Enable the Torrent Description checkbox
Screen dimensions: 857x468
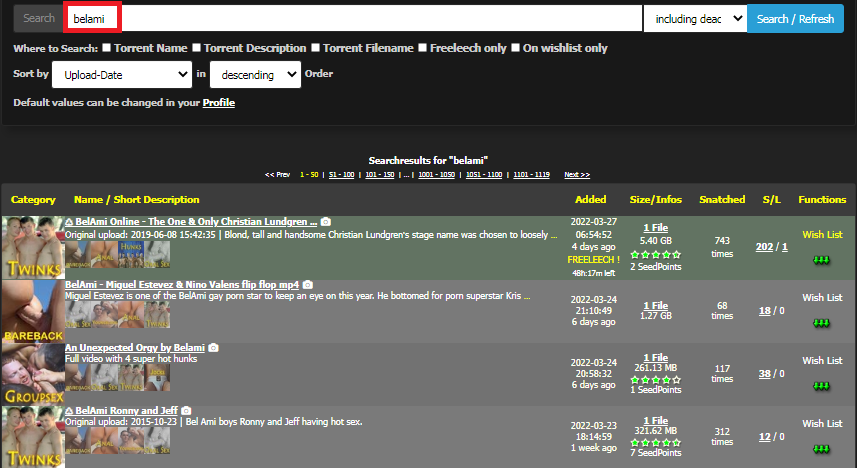(196, 48)
